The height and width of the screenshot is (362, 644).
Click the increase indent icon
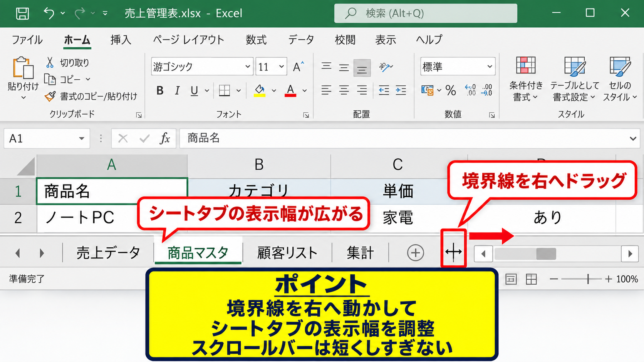click(x=401, y=90)
